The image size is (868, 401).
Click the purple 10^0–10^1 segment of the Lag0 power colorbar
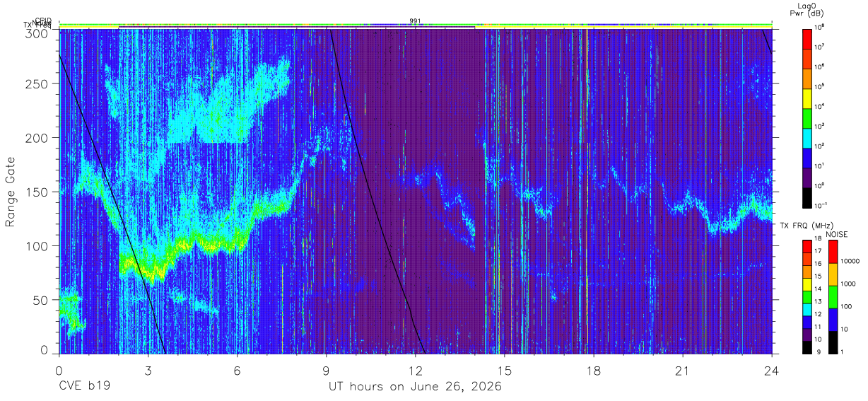click(x=807, y=176)
